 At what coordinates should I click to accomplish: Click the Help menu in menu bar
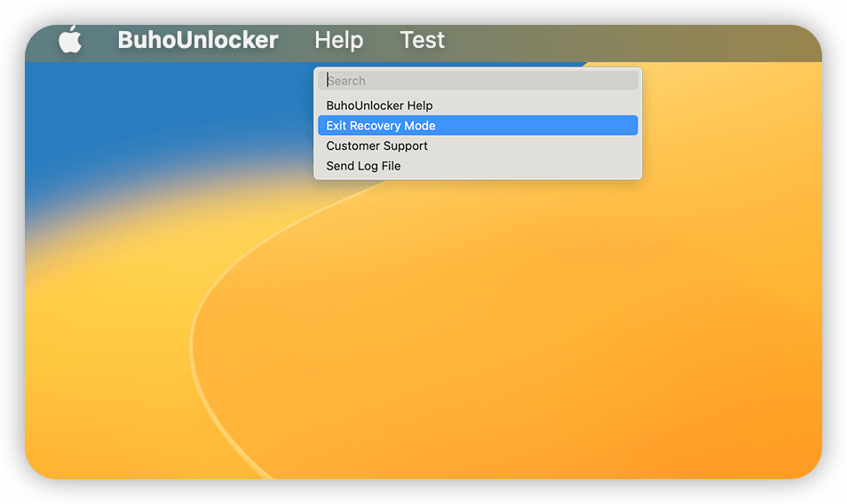click(338, 40)
